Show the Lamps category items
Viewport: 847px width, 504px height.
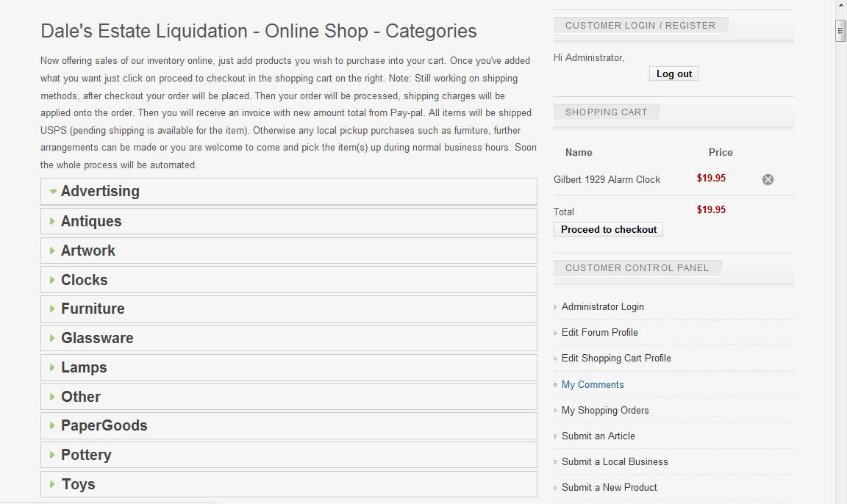[84, 367]
